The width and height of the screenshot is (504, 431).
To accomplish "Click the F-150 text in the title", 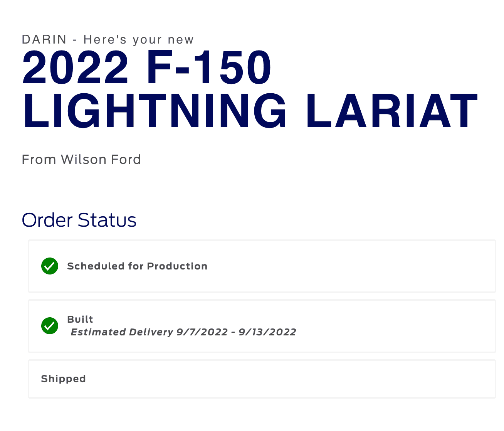I will coord(209,68).
